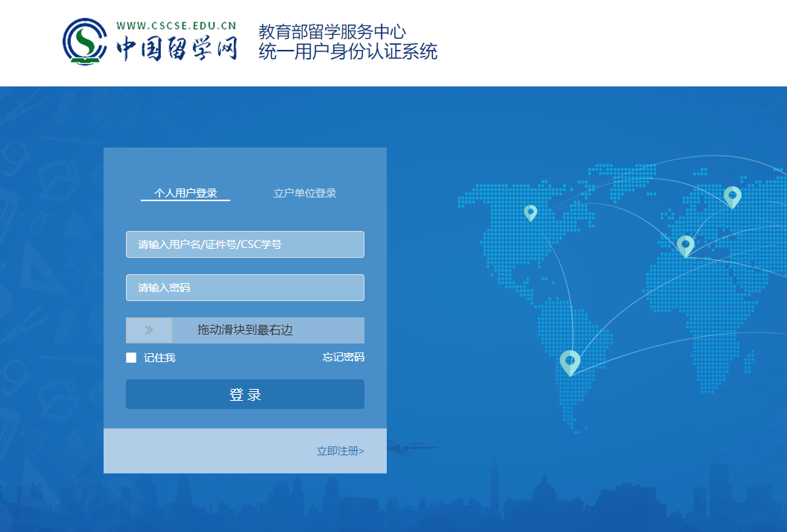Focus the username/ID/CSC number input field
787x532 pixels.
[x=245, y=244]
